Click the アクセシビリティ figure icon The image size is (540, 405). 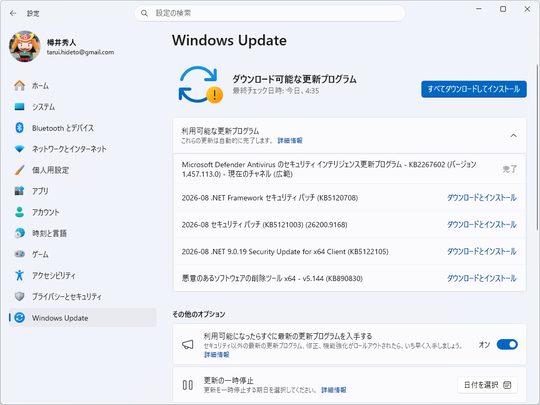tap(20, 275)
